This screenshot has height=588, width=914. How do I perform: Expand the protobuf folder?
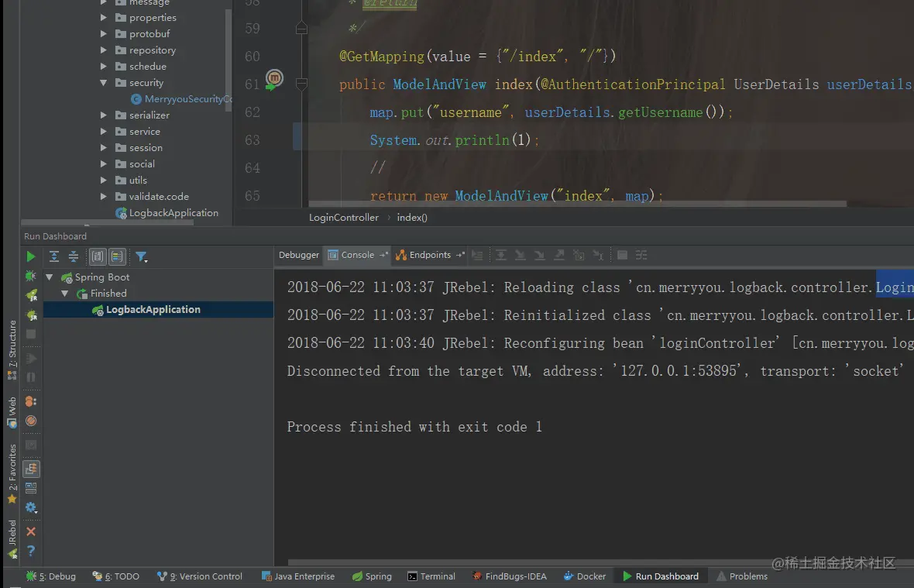point(103,34)
